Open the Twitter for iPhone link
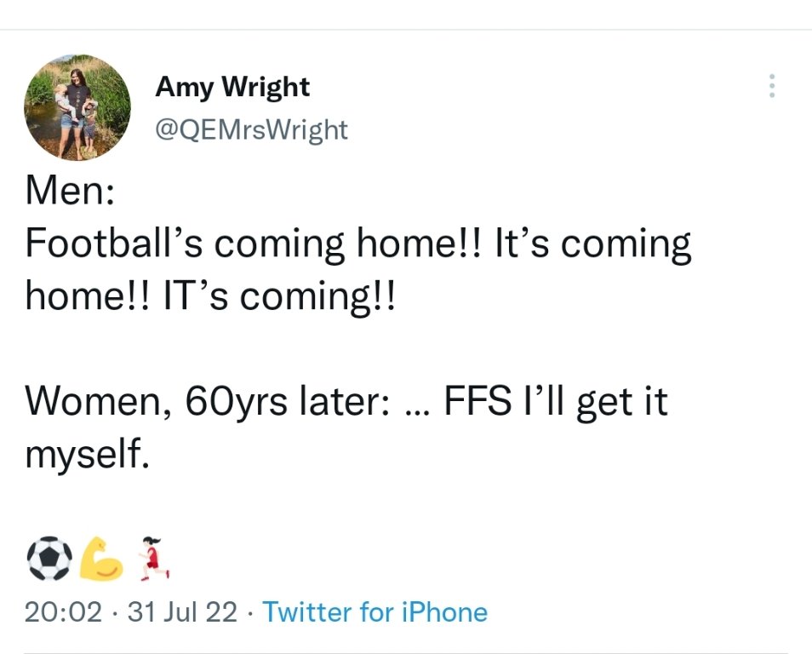Viewport: 812px width, 654px height. (x=375, y=612)
